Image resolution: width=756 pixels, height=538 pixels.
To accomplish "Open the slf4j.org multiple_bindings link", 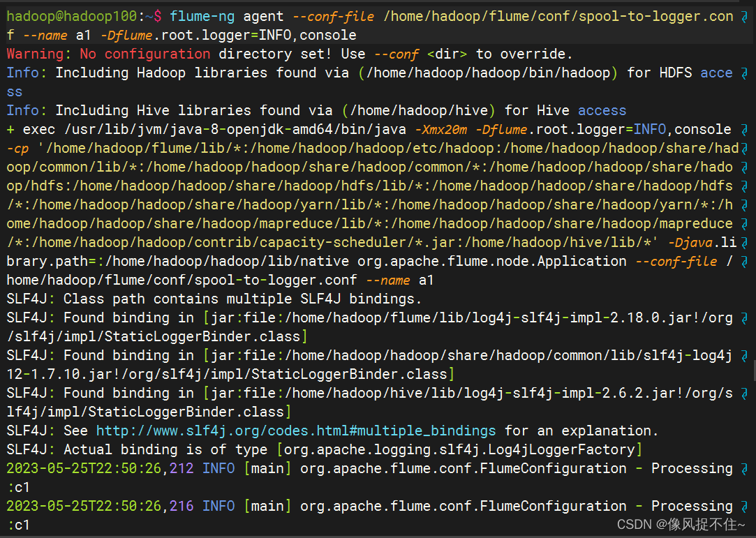I will (295, 431).
